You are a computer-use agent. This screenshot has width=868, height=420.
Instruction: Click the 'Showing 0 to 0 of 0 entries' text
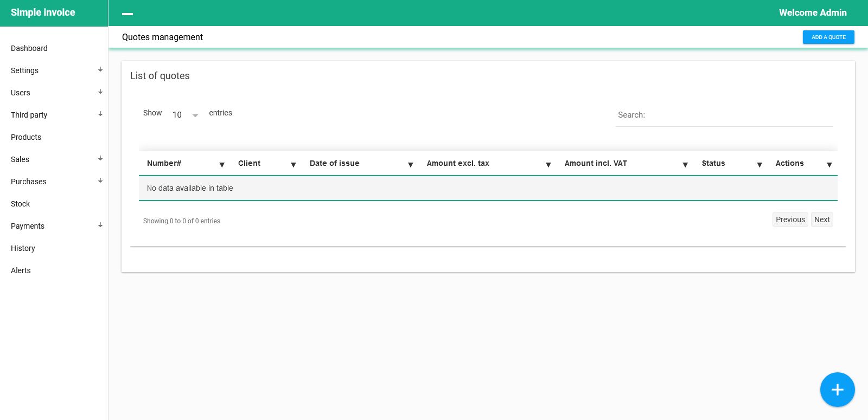tap(182, 221)
